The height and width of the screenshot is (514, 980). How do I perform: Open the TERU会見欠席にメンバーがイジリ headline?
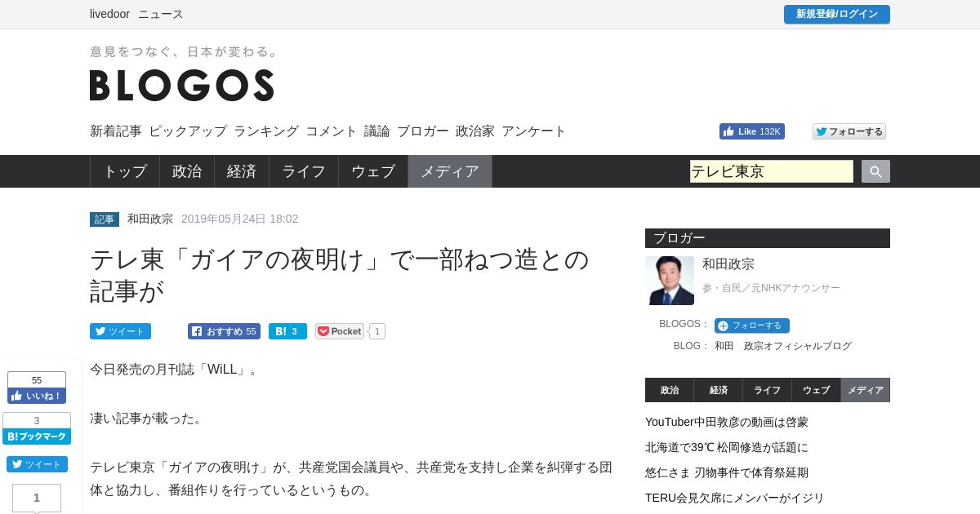pyautogui.click(x=735, y=498)
